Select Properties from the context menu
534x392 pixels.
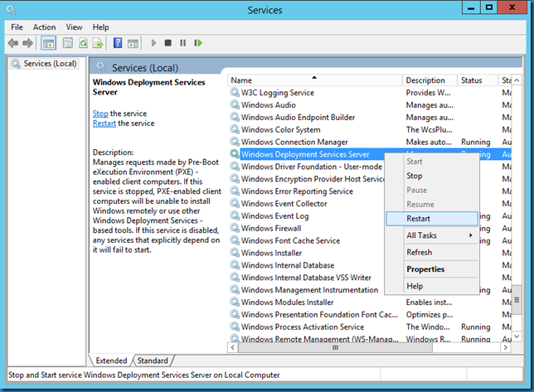(425, 269)
